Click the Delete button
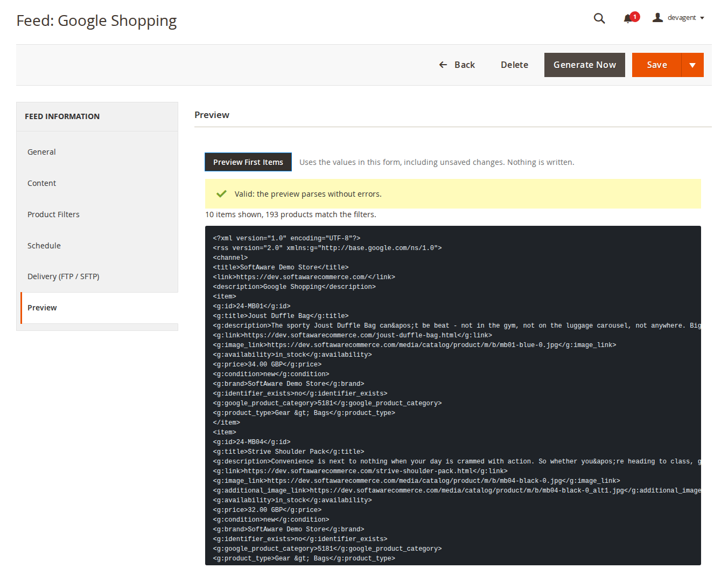 point(514,65)
